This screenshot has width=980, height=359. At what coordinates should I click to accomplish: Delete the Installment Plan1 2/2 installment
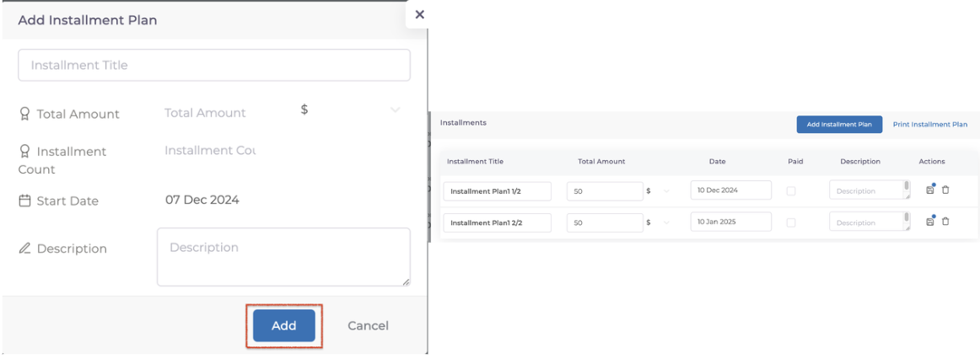945,222
